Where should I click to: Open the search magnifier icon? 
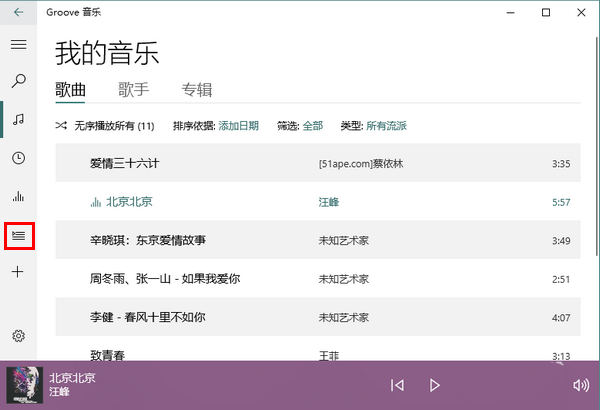[x=18, y=81]
